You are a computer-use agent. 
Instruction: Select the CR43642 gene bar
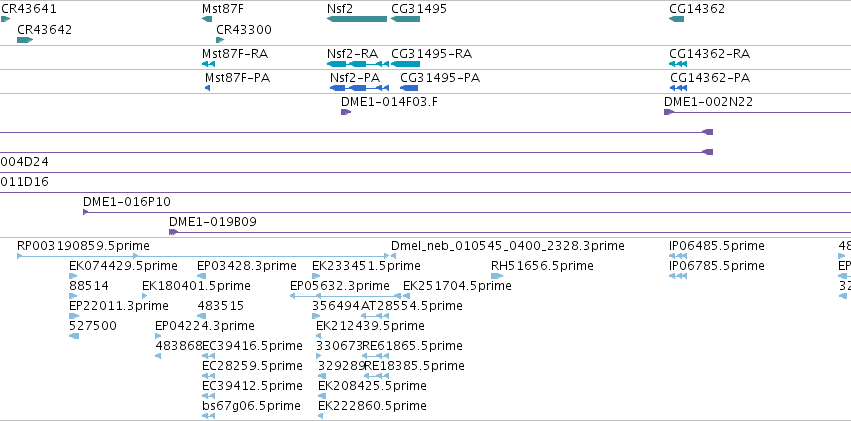(25, 40)
